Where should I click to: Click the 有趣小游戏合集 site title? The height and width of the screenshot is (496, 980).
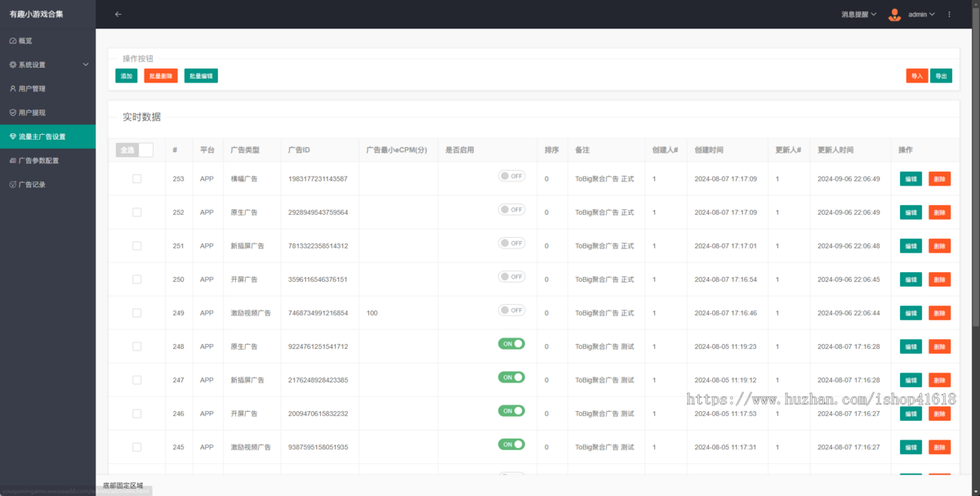[x=36, y=14]
